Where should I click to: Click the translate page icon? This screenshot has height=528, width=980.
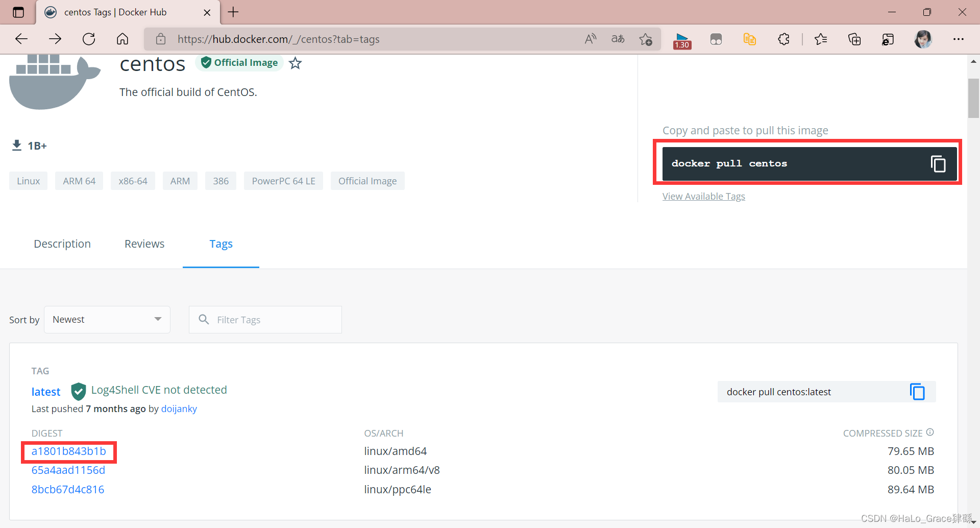(618, 39)
